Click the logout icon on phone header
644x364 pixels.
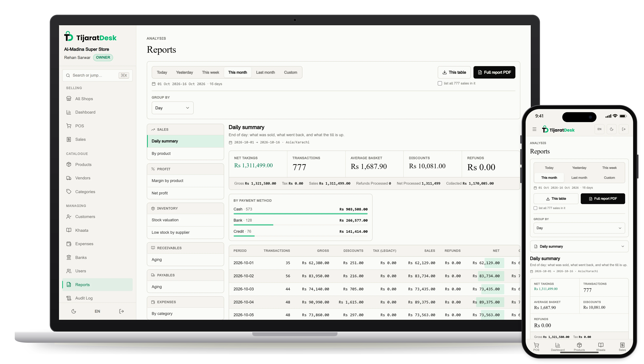pyautogui.click(x=624, y=129)
